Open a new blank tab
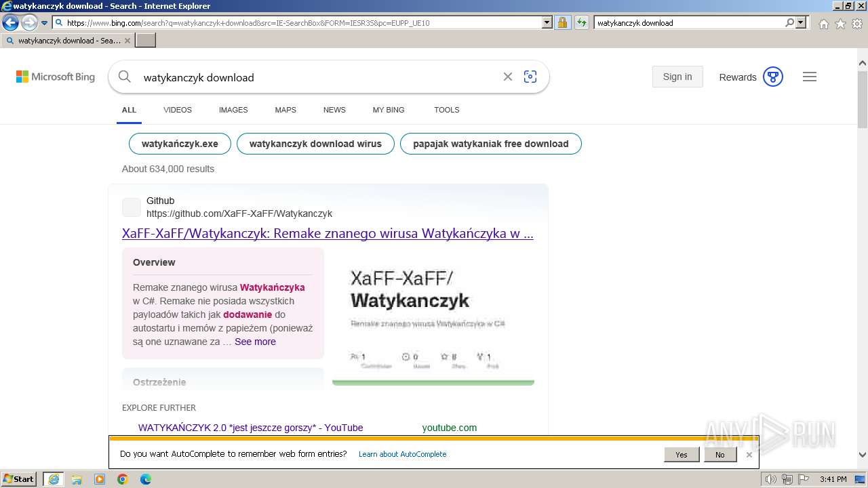Image resolution: width=868 pixels, height=488 pixels. (x=146, y=41)
